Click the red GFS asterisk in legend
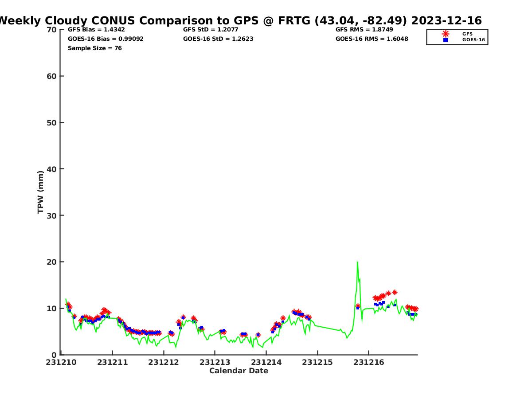This screenshot has height=399, width=532. coord(445,34)
